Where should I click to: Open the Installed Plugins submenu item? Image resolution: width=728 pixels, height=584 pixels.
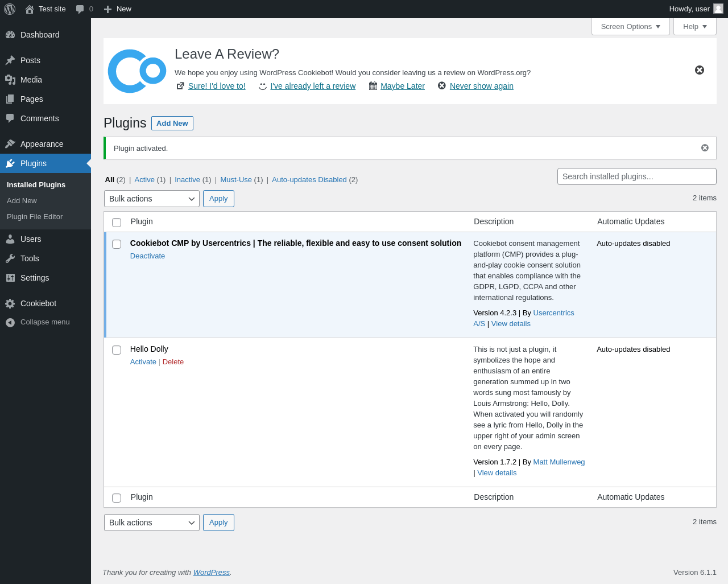tap(36, 185)
